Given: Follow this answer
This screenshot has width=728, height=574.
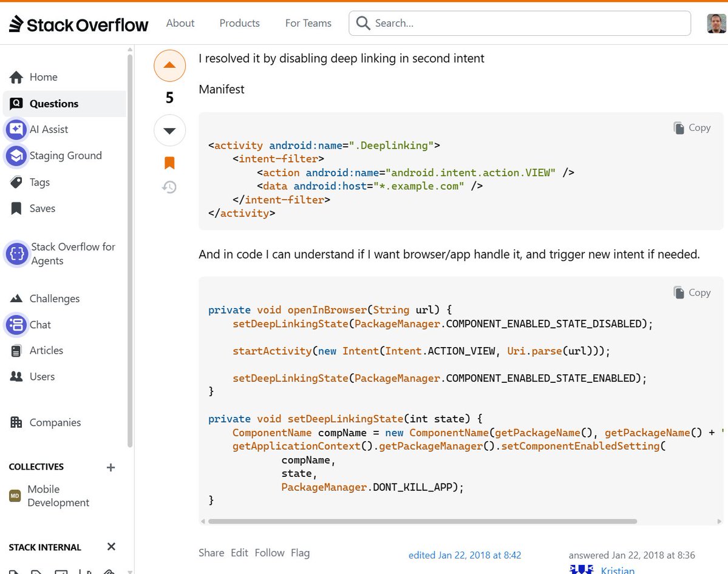Looking at the screenshot, I should pos(270,553).
